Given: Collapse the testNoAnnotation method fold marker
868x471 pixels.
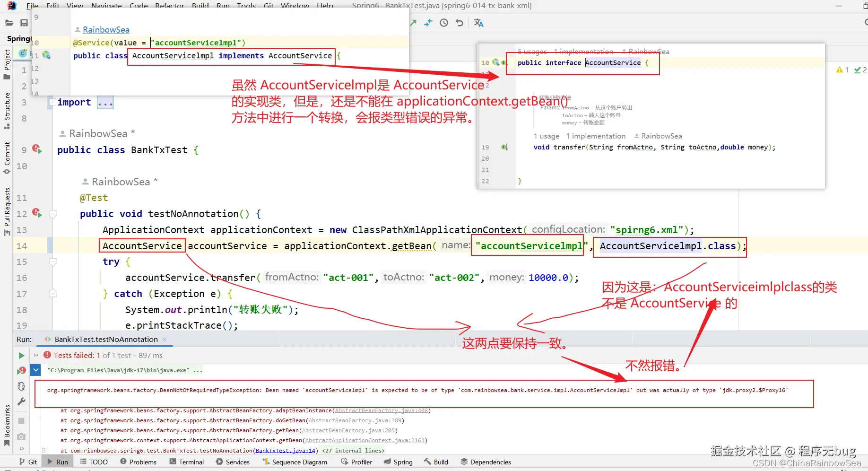Looking at the screenshot, I should [53, 214].
